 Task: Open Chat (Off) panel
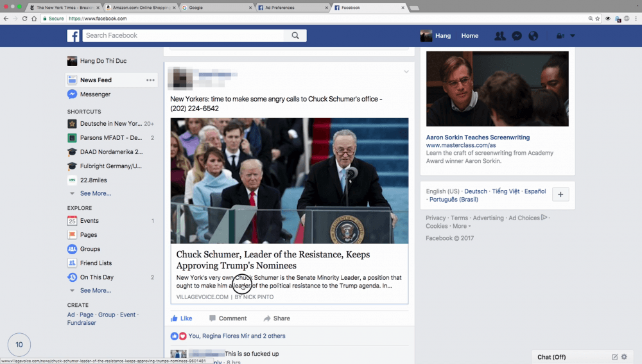point(551,357)
